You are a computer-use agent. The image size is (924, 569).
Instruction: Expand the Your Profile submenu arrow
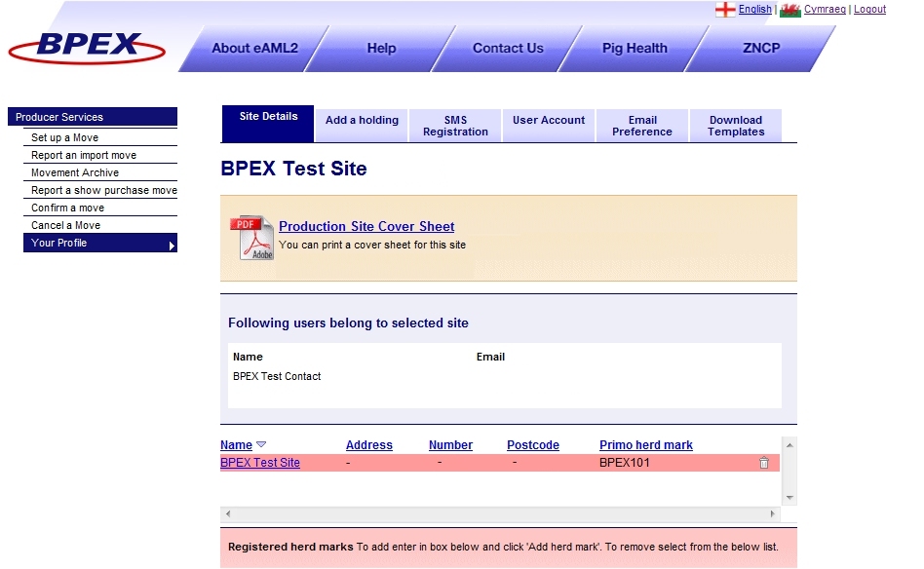pyautogui.click(x=172, y=245)
